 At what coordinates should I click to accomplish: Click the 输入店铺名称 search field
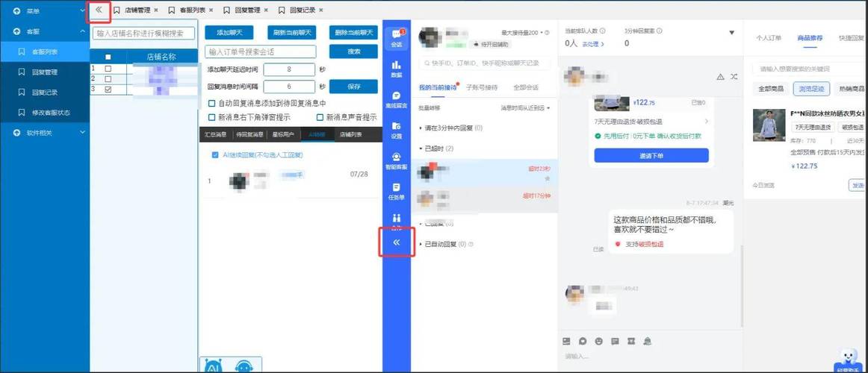click(x=143, y=34)
